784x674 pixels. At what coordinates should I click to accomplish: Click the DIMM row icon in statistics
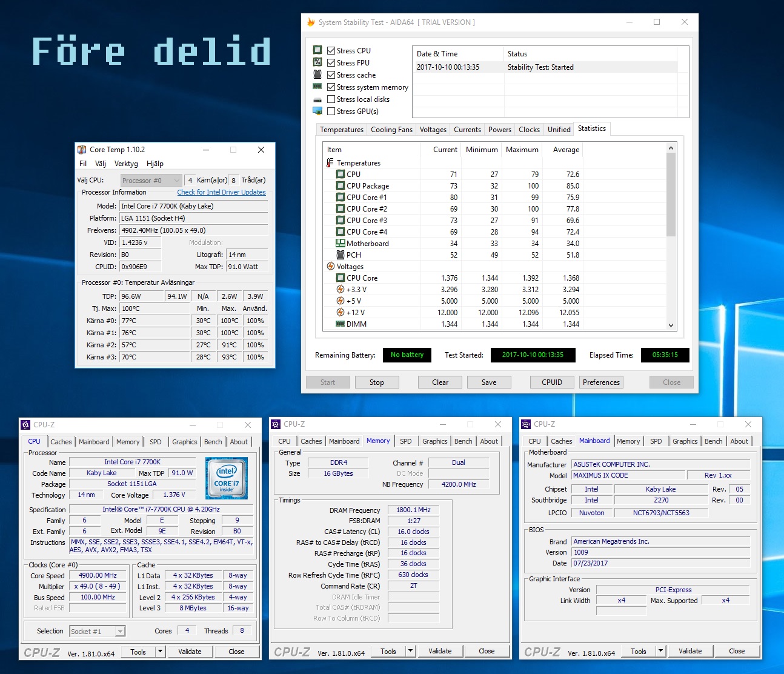click(x=341, y=324)
